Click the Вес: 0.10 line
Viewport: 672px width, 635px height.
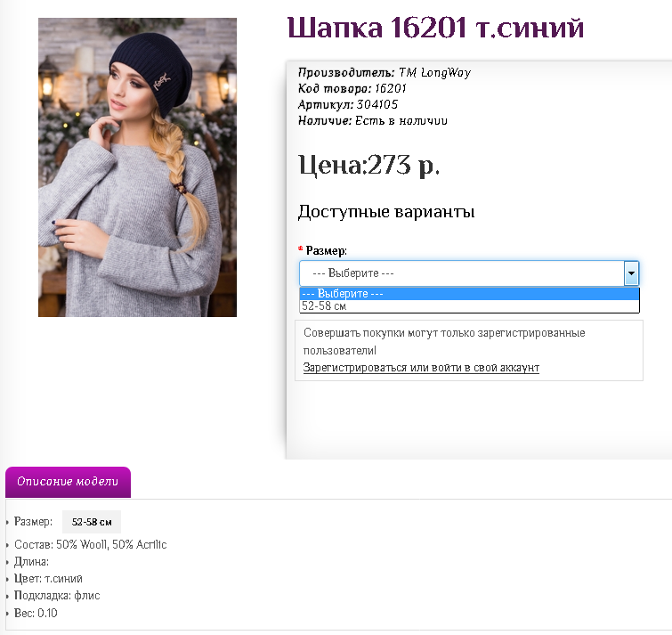click(x=36, y=614)
